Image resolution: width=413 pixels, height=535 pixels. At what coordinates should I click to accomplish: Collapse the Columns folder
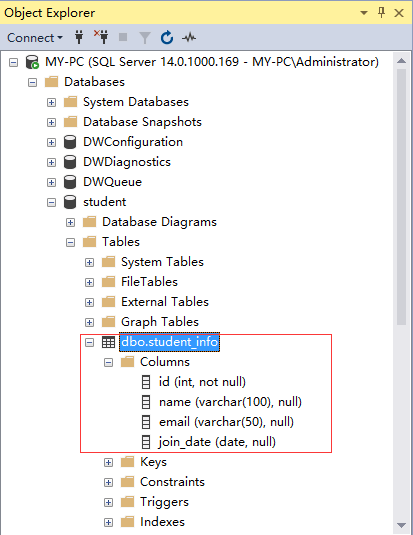click(108, 362)
